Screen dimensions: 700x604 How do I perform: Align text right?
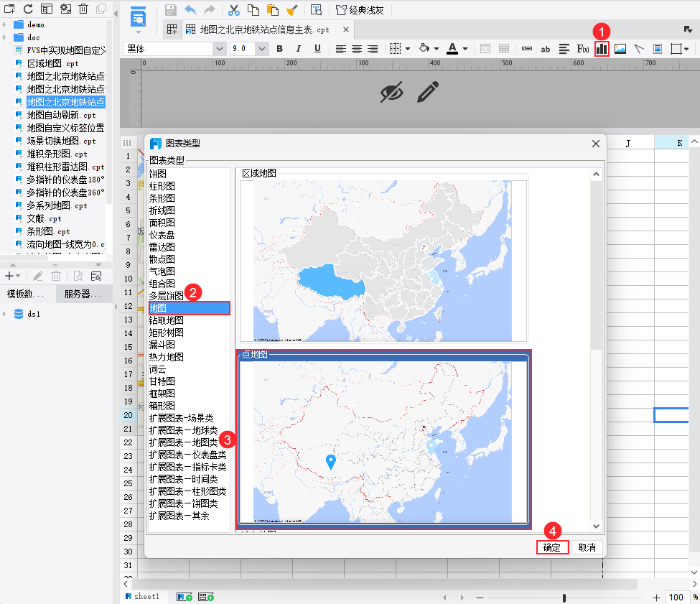[x=373, y=49]
